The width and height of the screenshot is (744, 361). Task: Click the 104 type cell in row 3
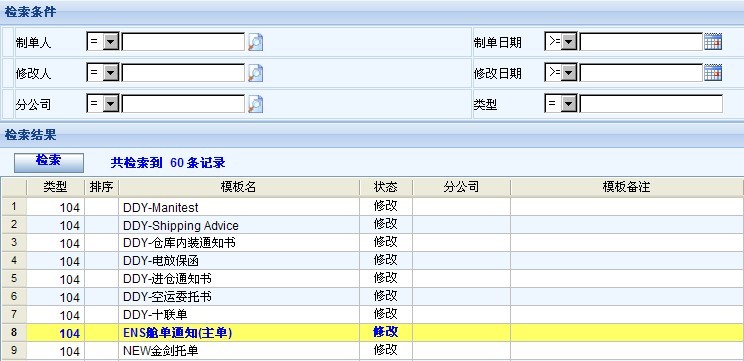point(56,243)
